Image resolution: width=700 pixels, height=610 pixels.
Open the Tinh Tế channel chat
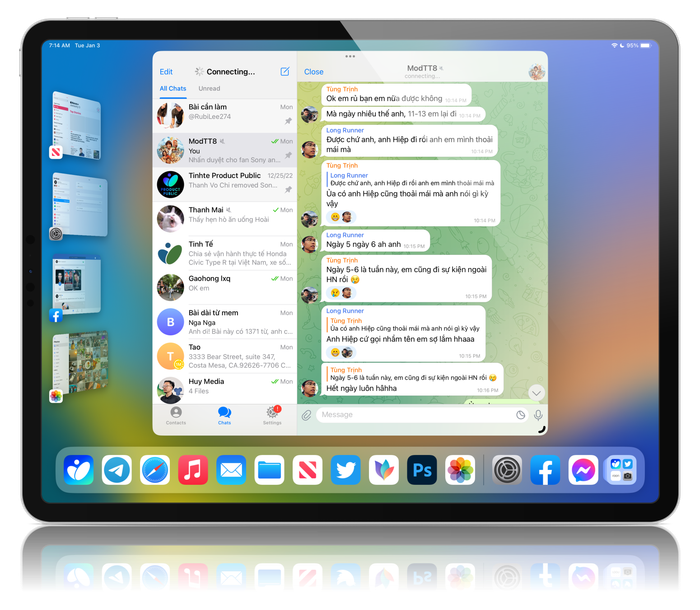225,253
